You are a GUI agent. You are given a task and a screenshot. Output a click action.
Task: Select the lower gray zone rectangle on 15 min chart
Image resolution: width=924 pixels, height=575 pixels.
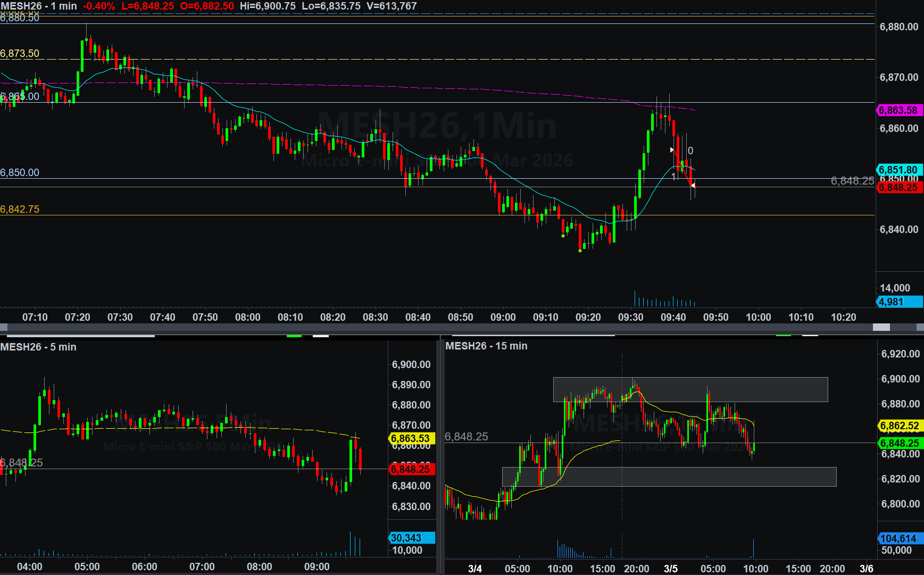tap(669, 477)
